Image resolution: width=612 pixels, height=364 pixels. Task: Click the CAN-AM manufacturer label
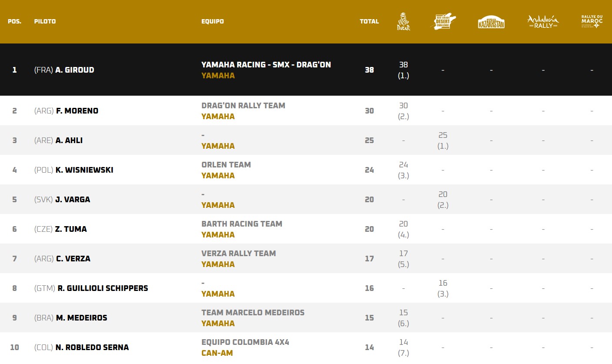click(217, 353)
